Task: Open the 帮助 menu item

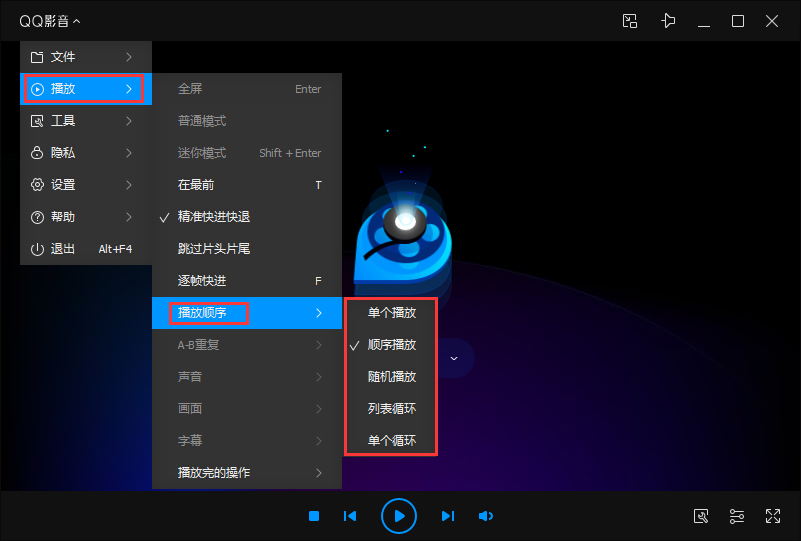Action: 86,217
